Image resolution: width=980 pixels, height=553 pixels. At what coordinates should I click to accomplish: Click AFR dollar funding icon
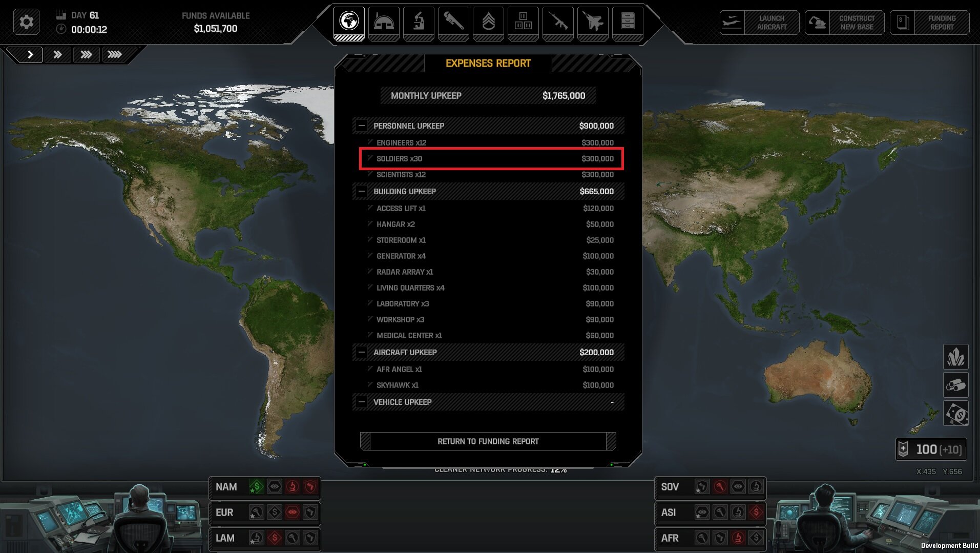pos(756,538)
